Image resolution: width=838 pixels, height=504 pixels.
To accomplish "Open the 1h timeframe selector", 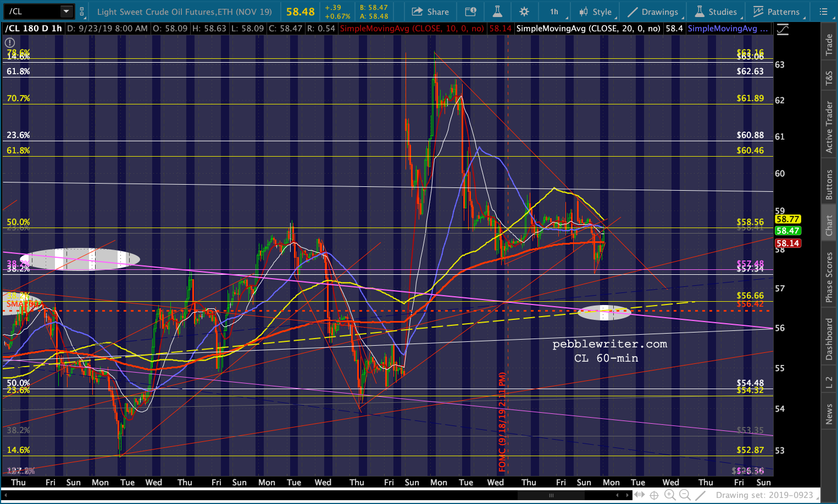I will 554,12.
